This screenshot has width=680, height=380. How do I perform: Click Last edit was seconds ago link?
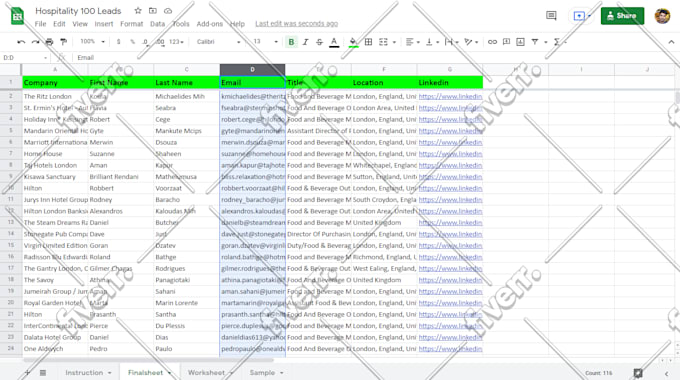coord(297,24)
